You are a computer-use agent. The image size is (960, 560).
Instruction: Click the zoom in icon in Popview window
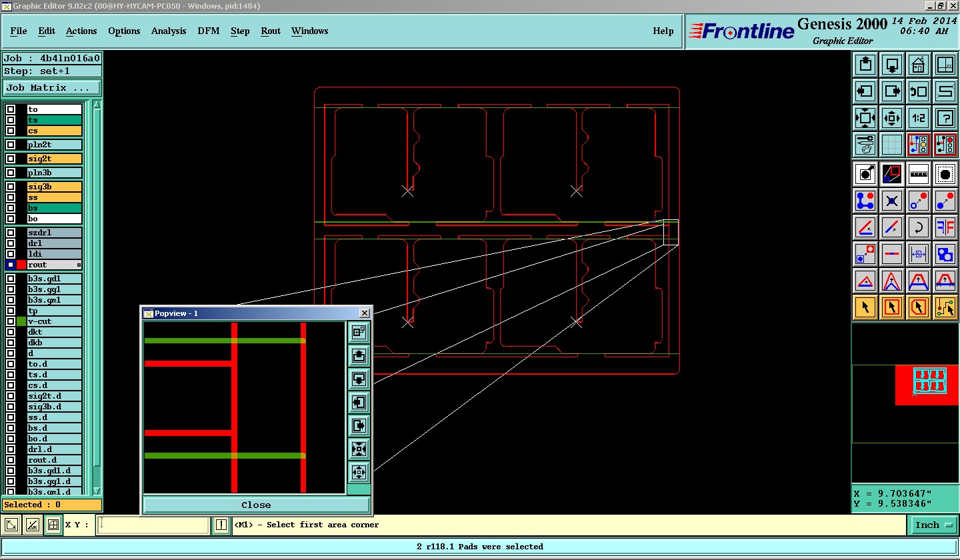359,449
